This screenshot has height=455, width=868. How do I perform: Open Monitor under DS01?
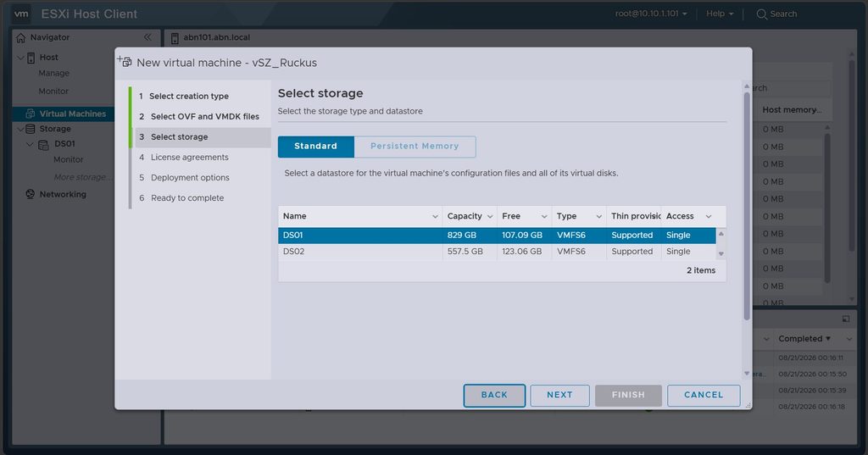pyautogui.click(x=68, y=159)
